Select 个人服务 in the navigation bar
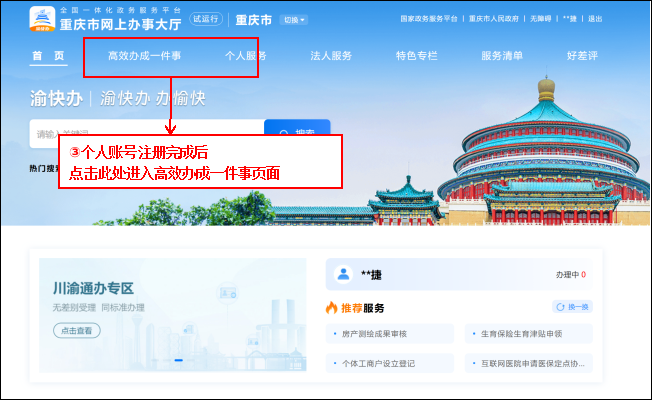Screen dimensions: 652x400 pyautogui.click(x=246, y=56)
